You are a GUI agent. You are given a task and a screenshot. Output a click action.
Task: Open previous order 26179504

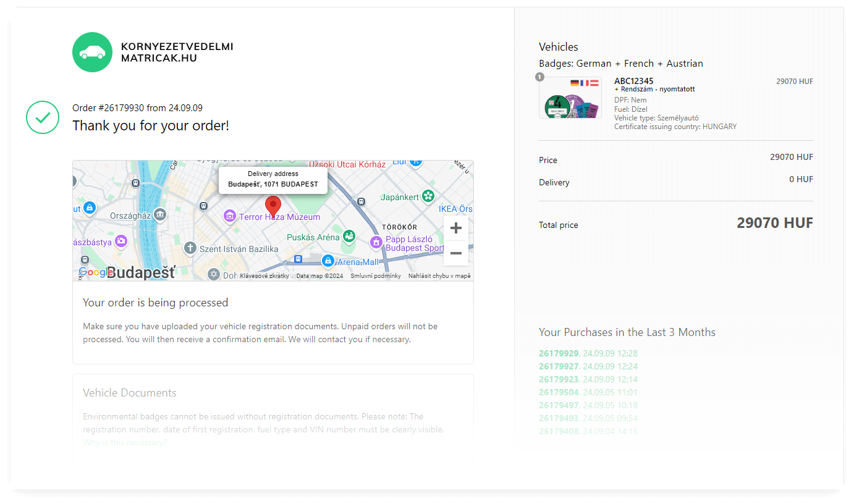pos(559,392)
